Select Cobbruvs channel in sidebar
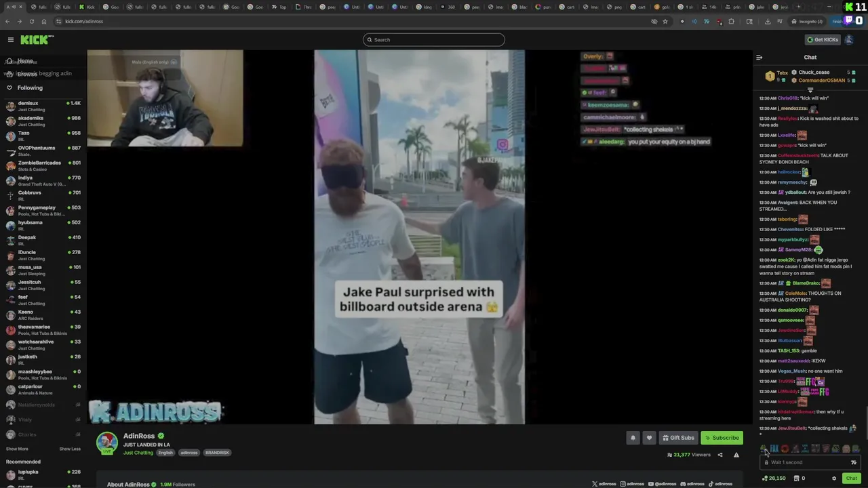 [x=42, y=196]
